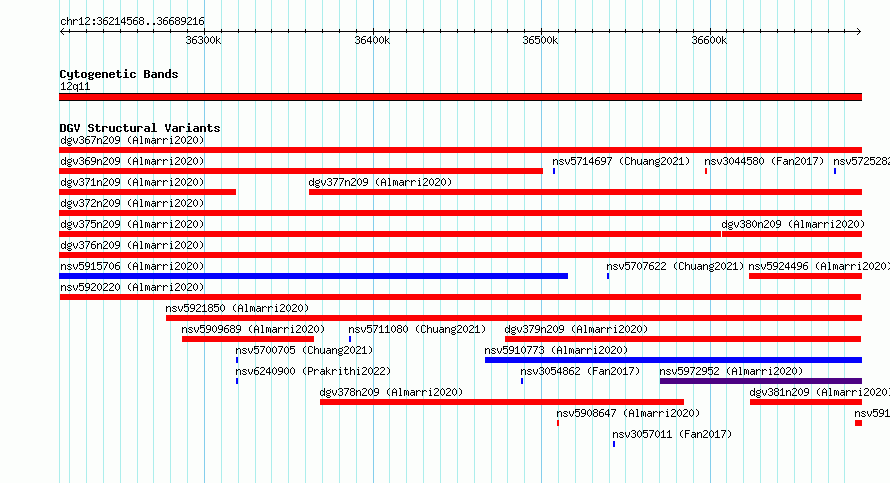Click the Cytogenetic Bands track title
This screenshot has width=890, height=483.
(x=119, y=74)
